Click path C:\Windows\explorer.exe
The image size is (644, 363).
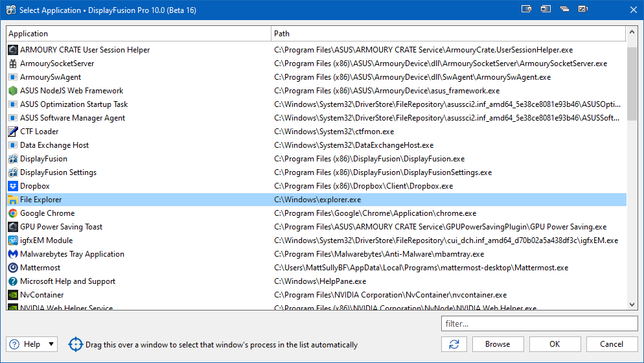point(317,200)
